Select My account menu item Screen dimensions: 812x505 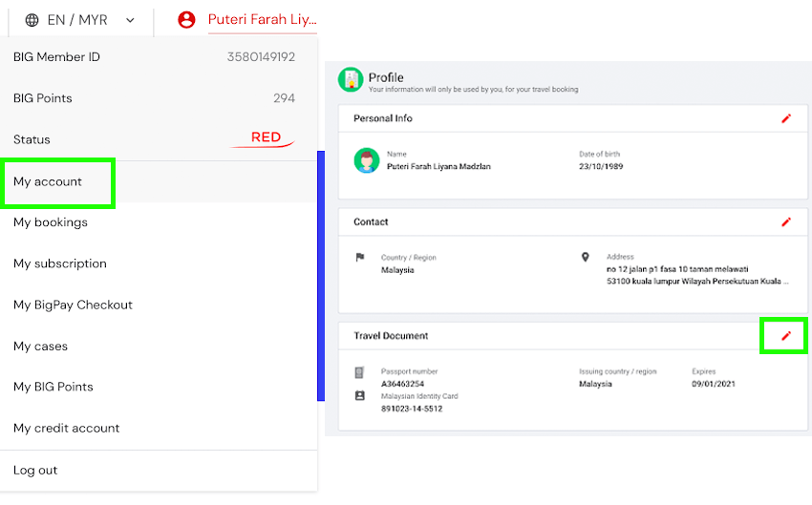pyautogui.click(x=48, y=181)
